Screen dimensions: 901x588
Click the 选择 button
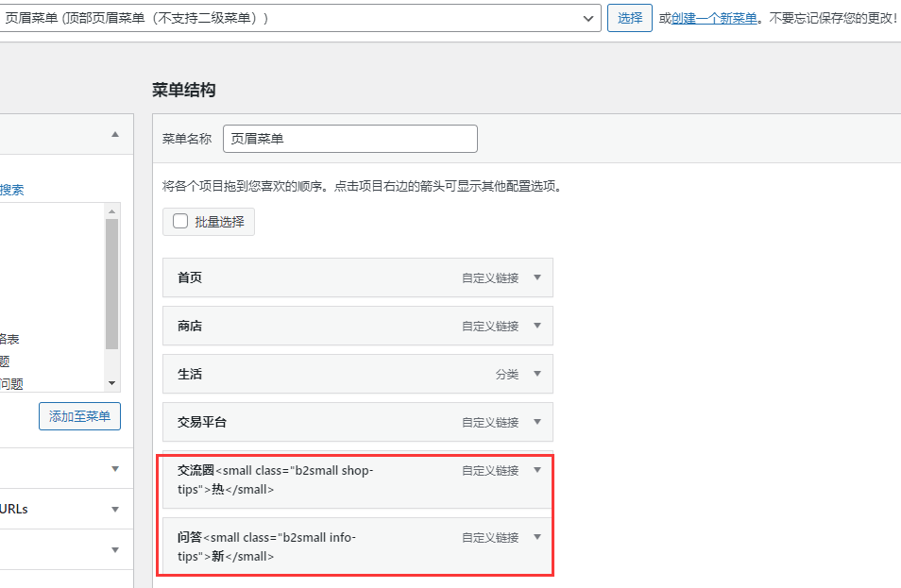(x=629, y=18)
